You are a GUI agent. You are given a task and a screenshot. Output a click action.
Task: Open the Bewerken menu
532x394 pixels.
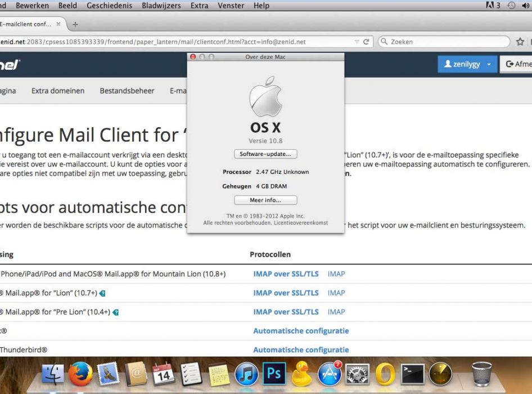(x=32, y=6)
